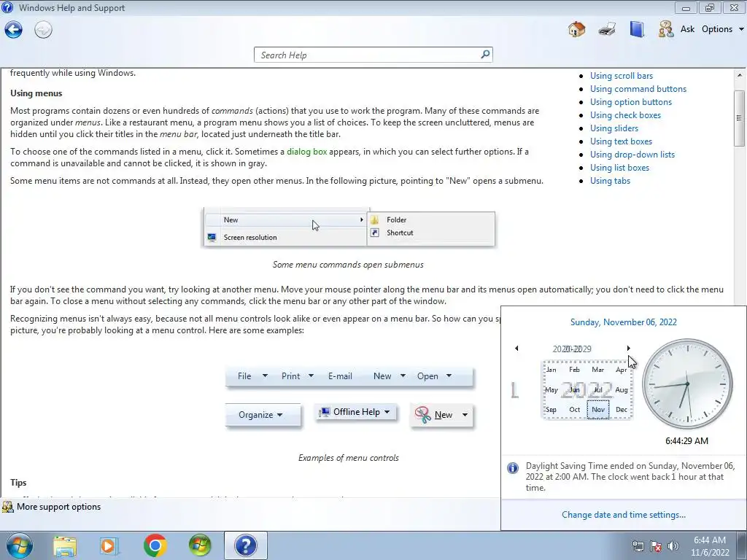Launch Windows Media Player from taskbar
This screenshot has height=560, width=747.
tap(109, 545)
